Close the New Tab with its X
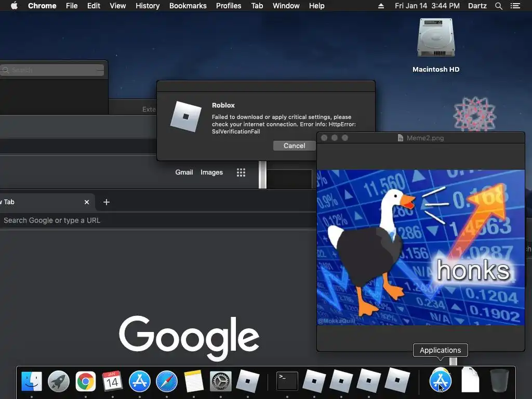Viewport: 532px width, 399px height. coord(87,202)
